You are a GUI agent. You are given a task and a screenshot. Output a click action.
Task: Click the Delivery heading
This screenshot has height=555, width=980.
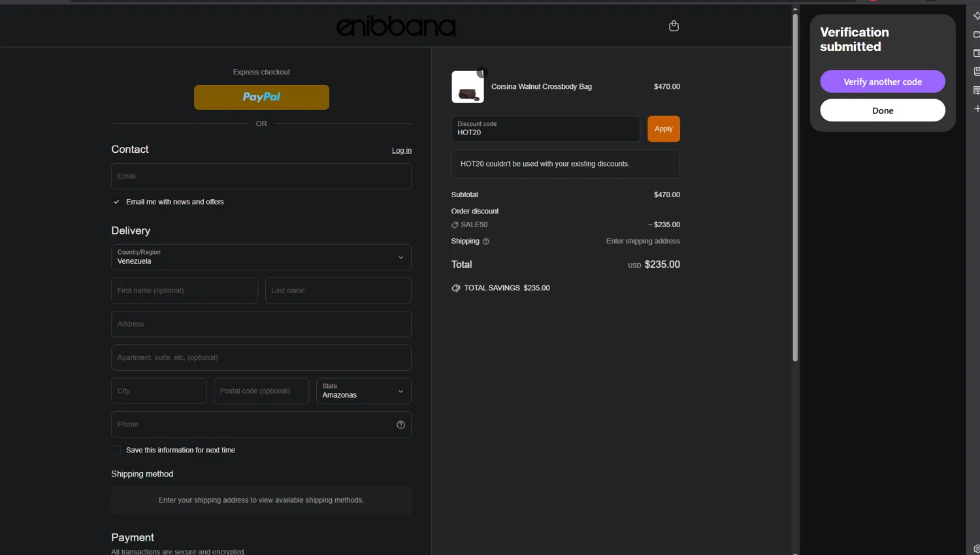click(131, 230)
